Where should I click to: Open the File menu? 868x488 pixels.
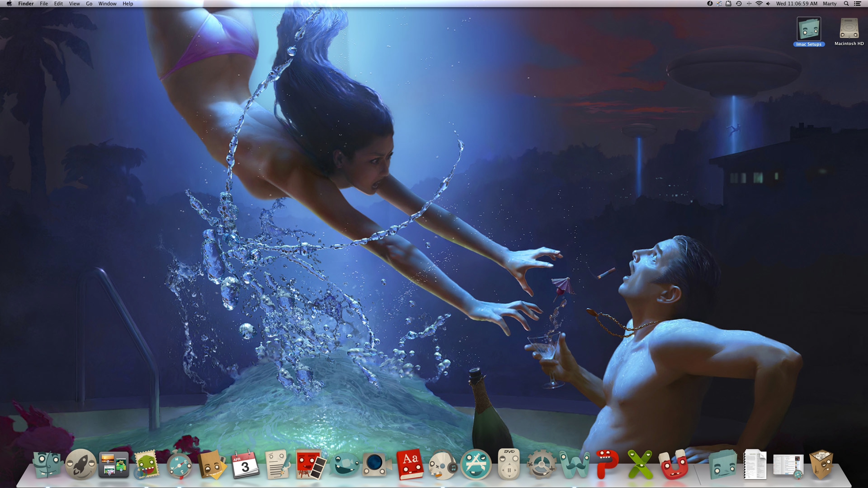point(44,4)
